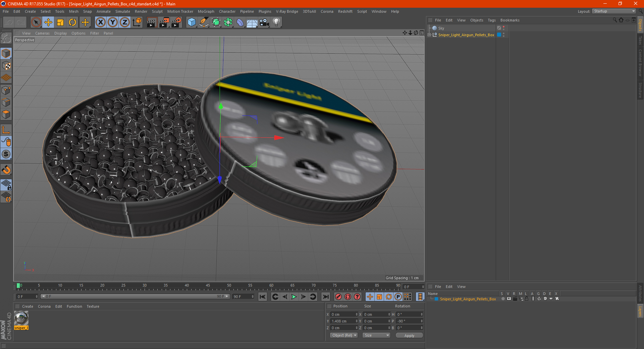Screen dimensions: 644x349
Task: Go to end of animation
Action: click(326, 297)
